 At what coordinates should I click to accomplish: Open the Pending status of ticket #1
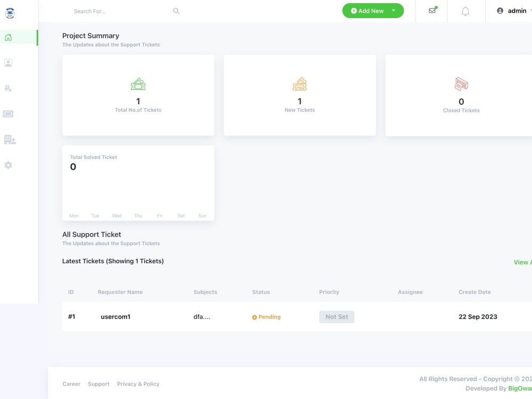[x=266, y=317]
